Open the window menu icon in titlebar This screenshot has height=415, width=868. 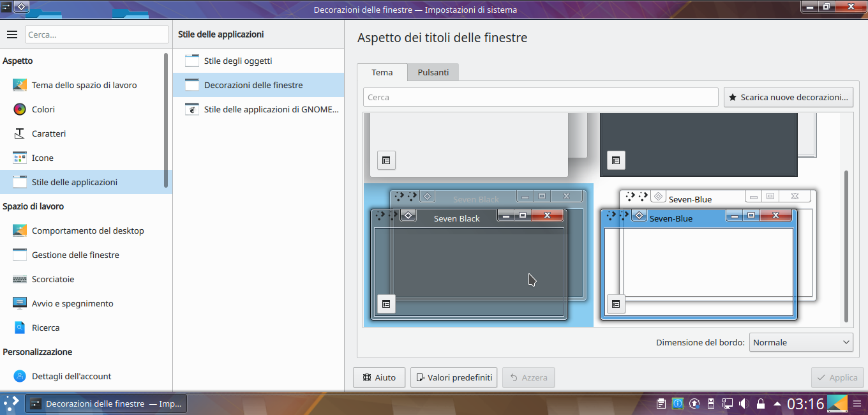[x=6, y=7]
